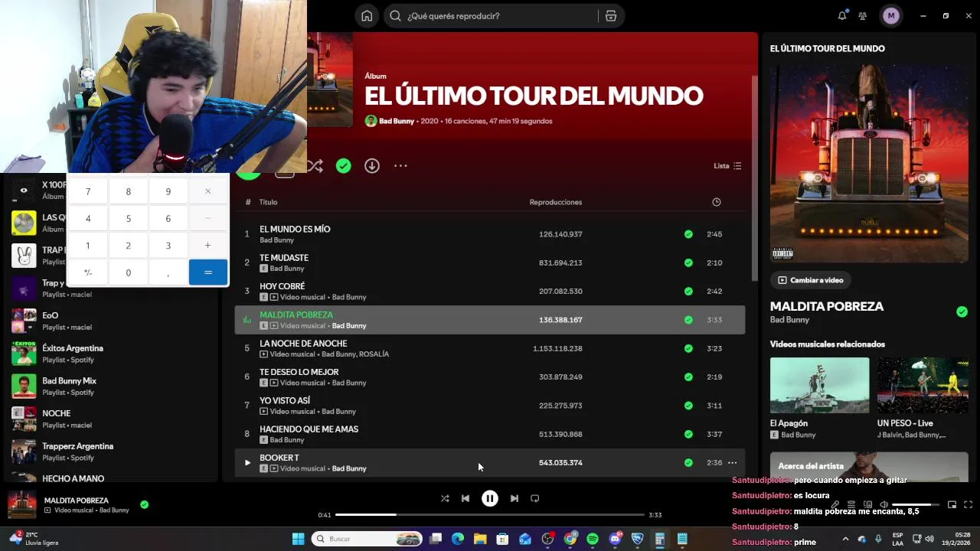Sort by Reproducciones column header
This screenshot has width=980, height=551.
coord(556,202)
